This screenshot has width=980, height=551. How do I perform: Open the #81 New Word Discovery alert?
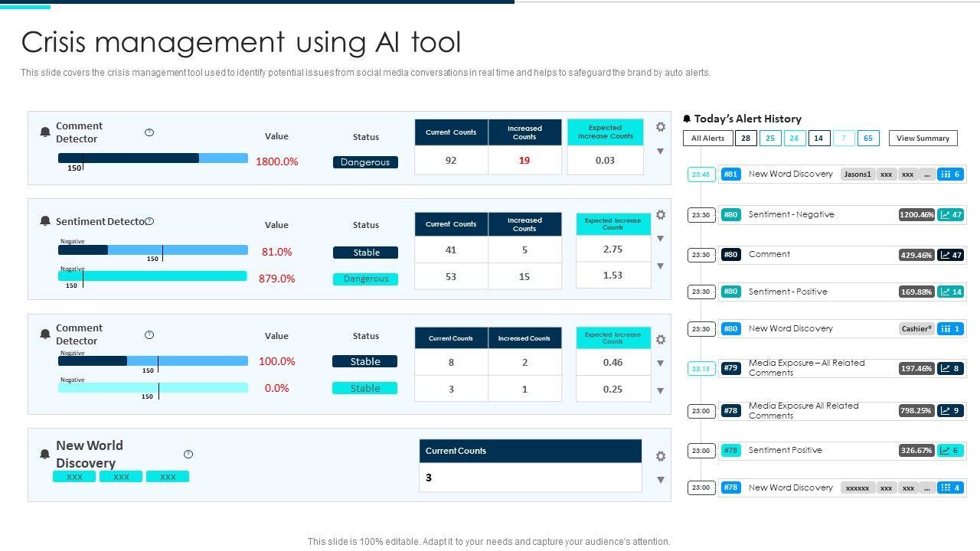(x=790, y=174)
